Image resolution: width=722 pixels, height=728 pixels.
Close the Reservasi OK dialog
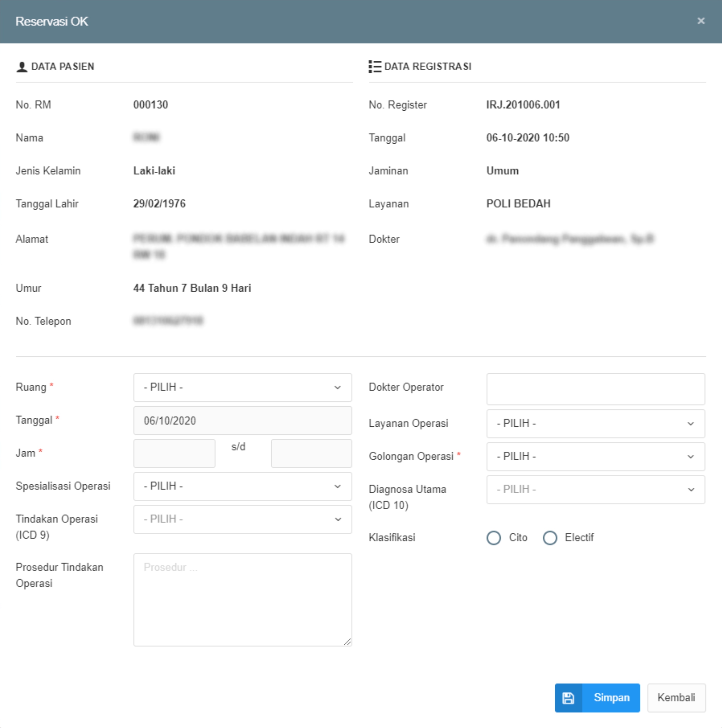(x=701, y=21)
